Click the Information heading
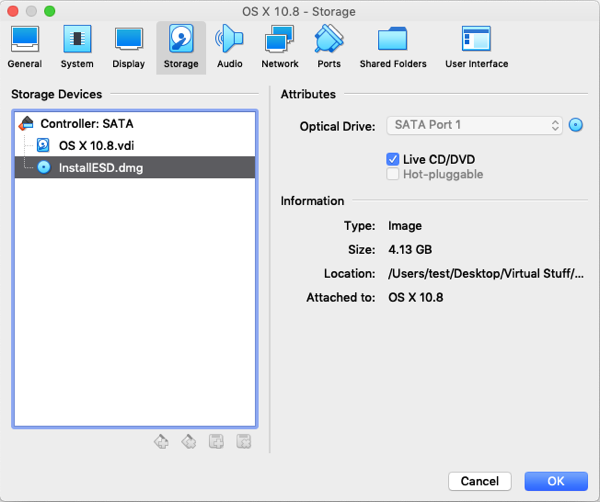The width and height of the screenshot is (600, 502). [x=312, y=201]
